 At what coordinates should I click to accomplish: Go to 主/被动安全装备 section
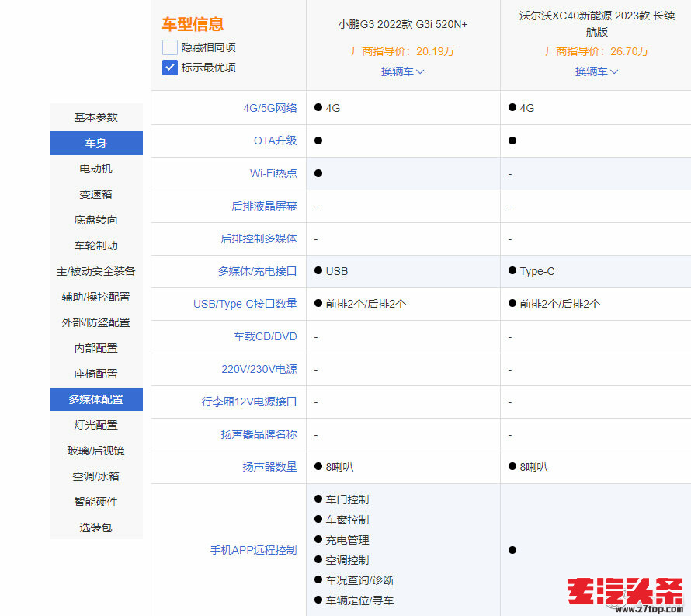tap(96, 271)
